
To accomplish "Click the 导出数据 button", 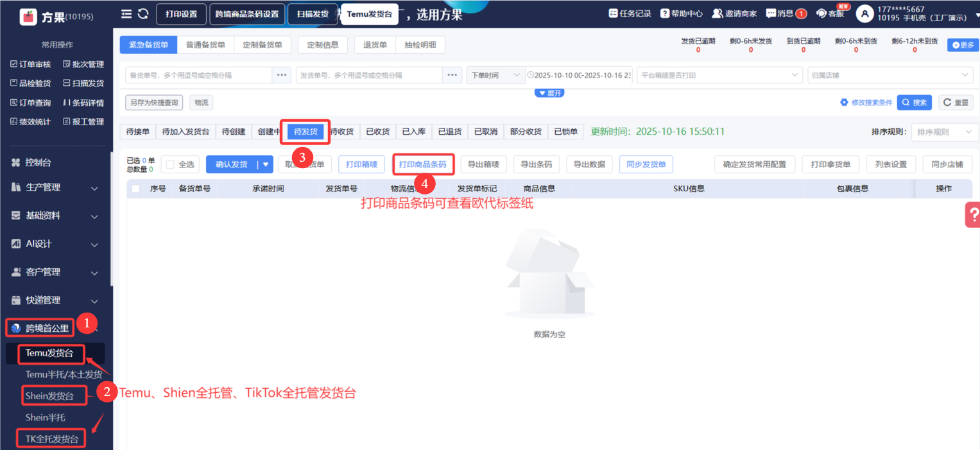I will pyautogui.click(x=589, y=164).
